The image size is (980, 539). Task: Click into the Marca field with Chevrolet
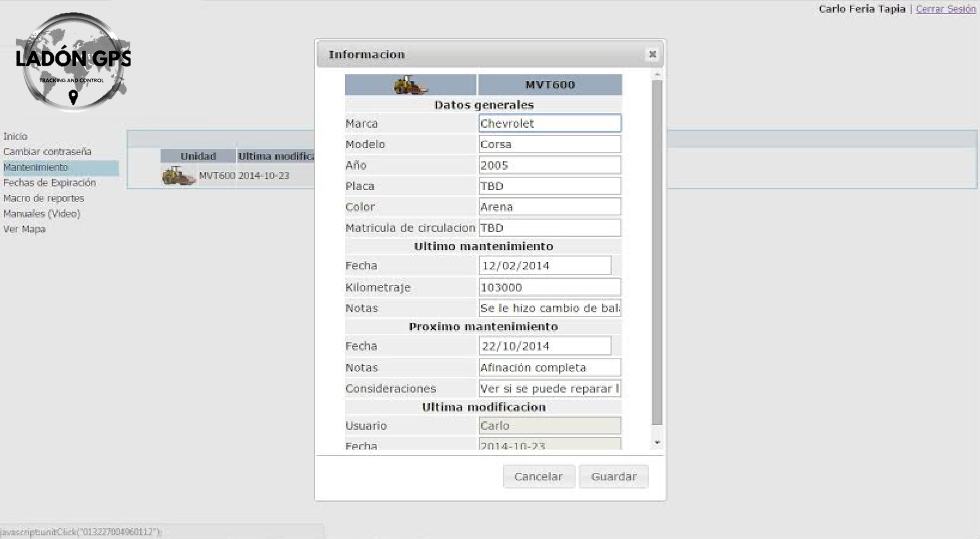point(549,123)
